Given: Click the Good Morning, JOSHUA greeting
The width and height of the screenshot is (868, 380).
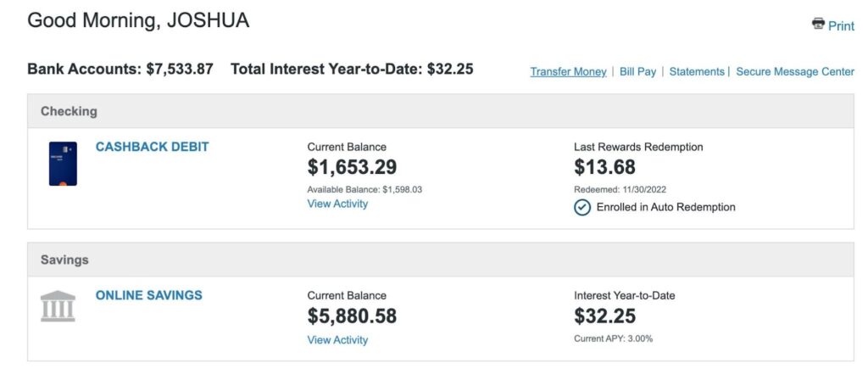Looking at the screenshot, I should [x=138, y=21].
